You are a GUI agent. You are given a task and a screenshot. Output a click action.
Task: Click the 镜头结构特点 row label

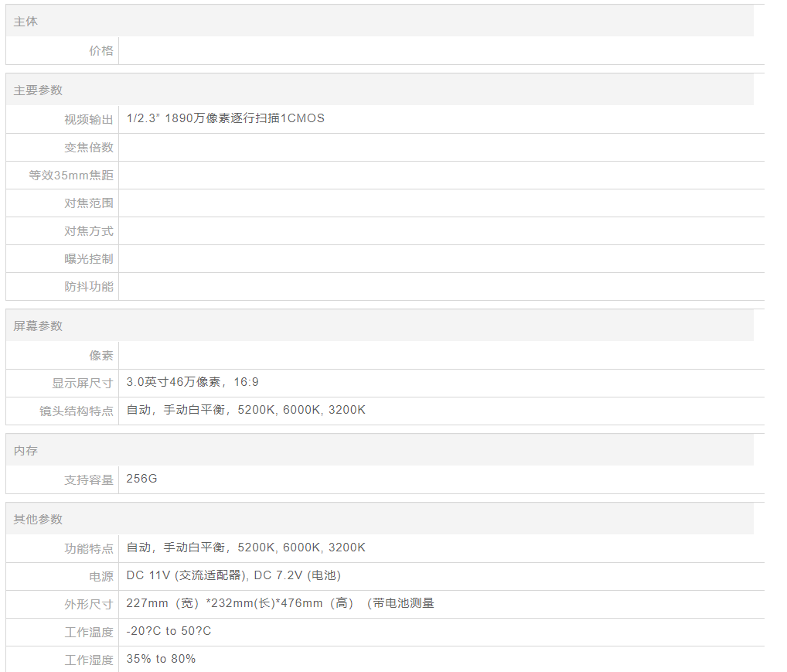click(x=77, y=411)
